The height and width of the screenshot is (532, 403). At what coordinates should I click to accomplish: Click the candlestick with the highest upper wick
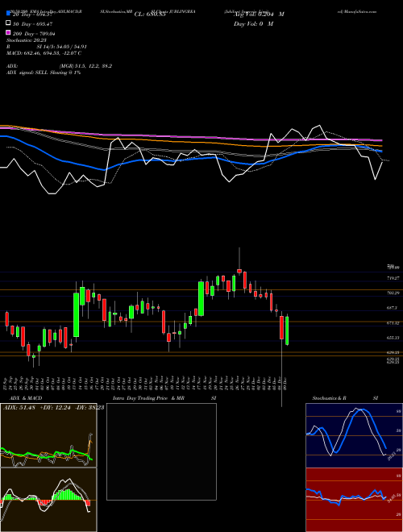[239, 270]
